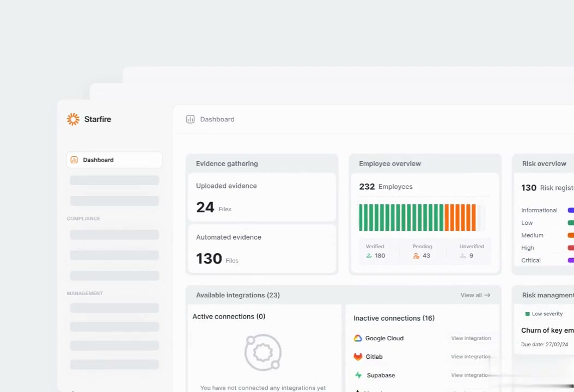Viewport: 574px width, 392px height.
Task: Select the Supabase integration name
Action: point(381,375)
